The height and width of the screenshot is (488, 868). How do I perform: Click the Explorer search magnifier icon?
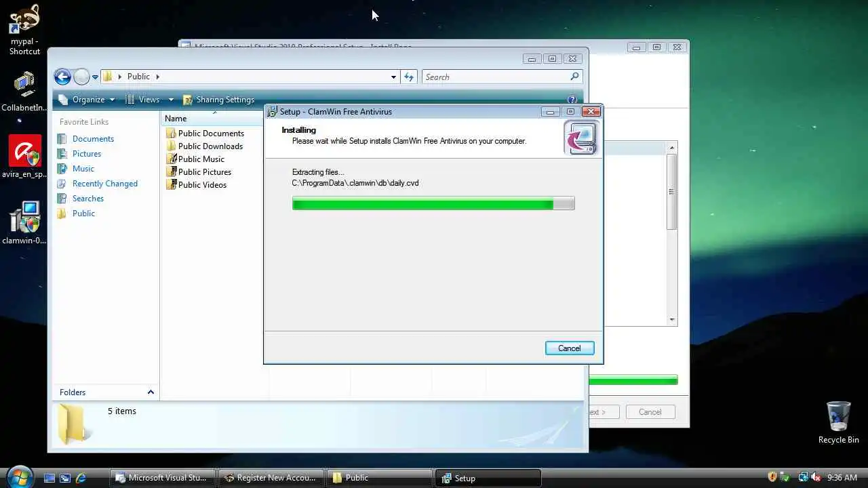coord(574,77)
